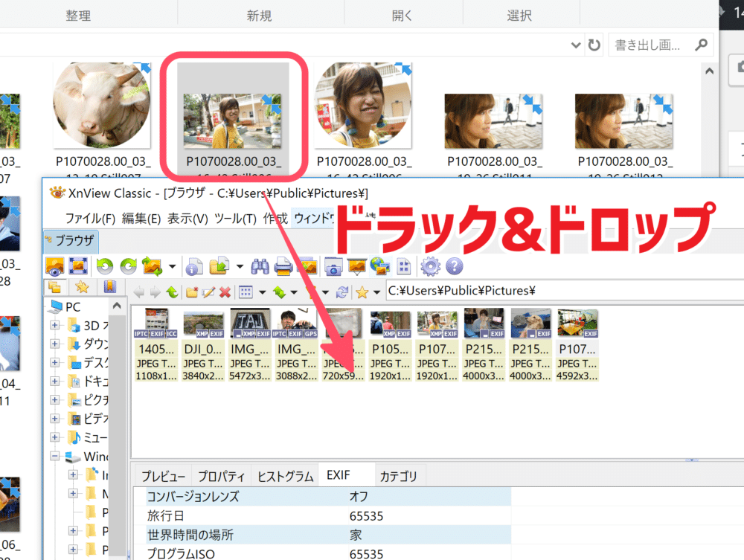Click the printer icon in the toolbar

[283, 265]
